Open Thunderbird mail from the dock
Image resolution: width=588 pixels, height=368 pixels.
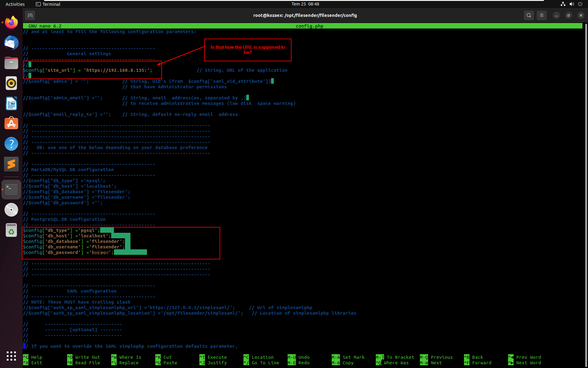click(11, 43)
